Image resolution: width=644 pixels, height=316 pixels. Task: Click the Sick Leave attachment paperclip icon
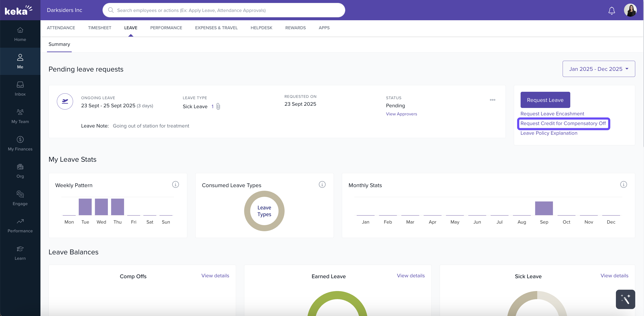point(218,106)
